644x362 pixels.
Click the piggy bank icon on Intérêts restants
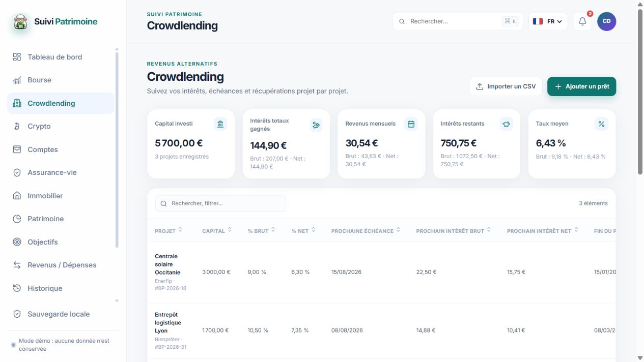pos(506,124)
